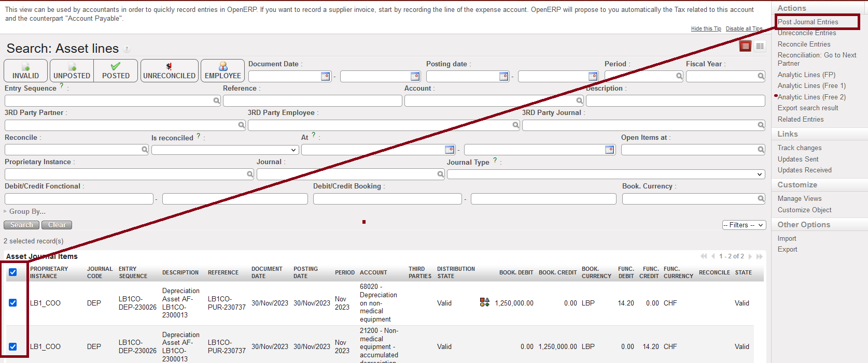Click the Description input field
The width and height of the screenshot is (868, 363).
676,100
